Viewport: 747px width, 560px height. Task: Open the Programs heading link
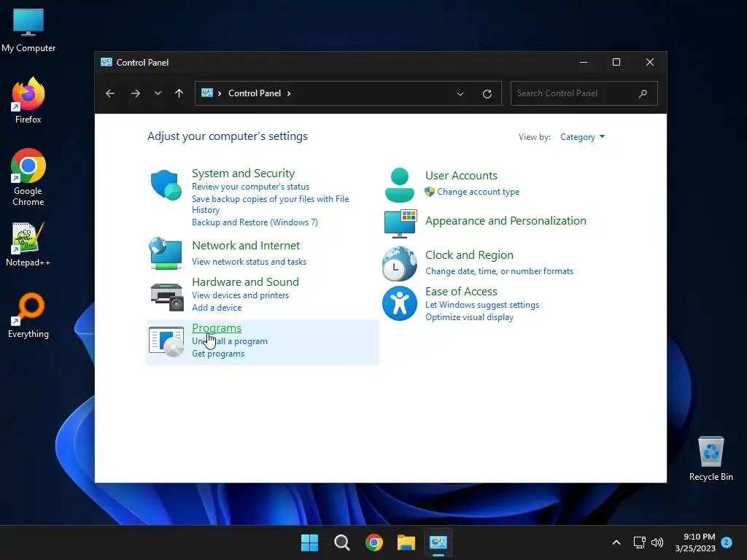tap(216, 328)
